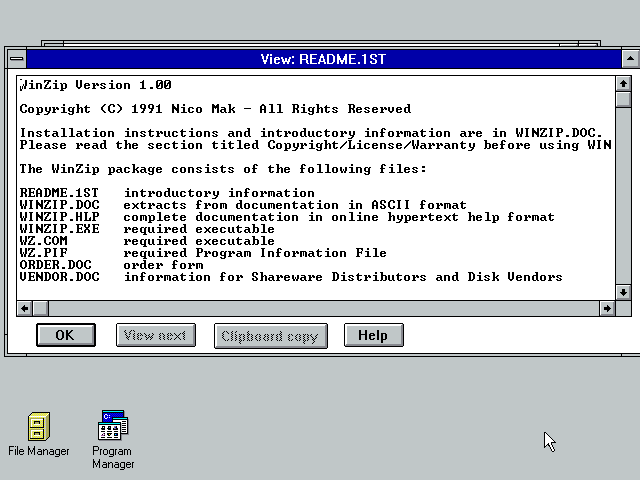Screen dimensions: 640x480
Task: Click the 'Installation instructions' text line
Action: [311, 133]
